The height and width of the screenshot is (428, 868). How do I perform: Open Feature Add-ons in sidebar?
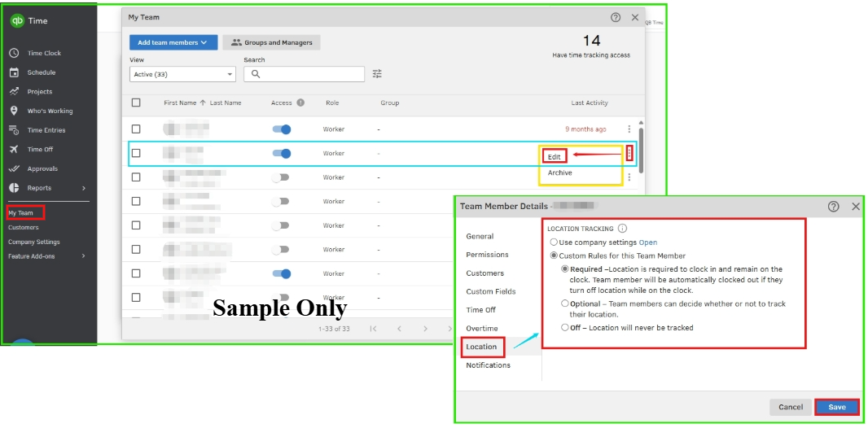pos(31,256)
